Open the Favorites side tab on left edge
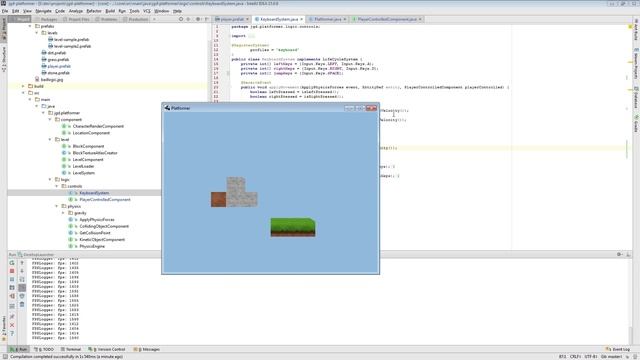The image size is (640, 360). (4, 329)
